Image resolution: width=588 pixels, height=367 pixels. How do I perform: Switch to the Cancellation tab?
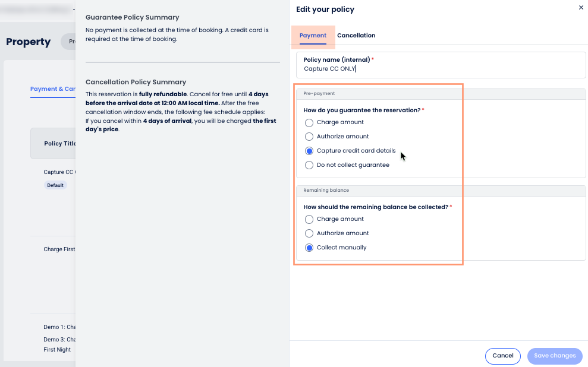click(356, 36)
